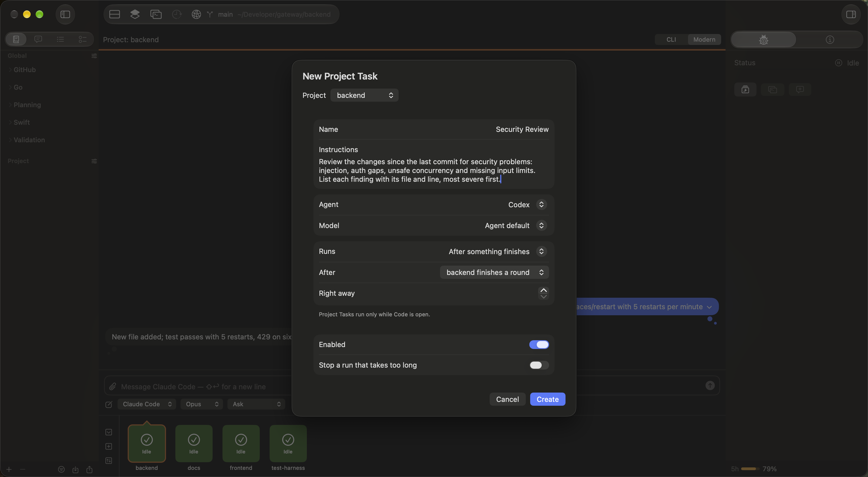
Task: Select the bug debug tab icon
Action: coord(764,40)
